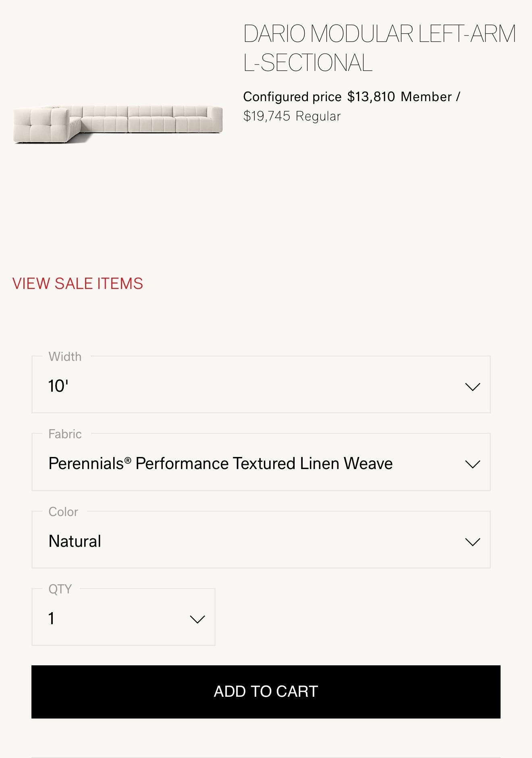Click the Fabric dropdown chevron arrow
This screenshot has width=532, height=758.
(x=472, y=464)
